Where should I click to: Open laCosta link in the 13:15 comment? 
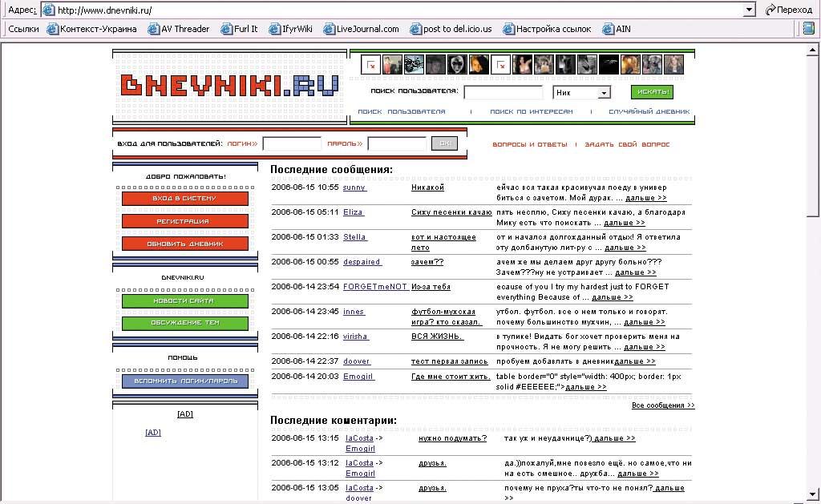pos(359,438)
